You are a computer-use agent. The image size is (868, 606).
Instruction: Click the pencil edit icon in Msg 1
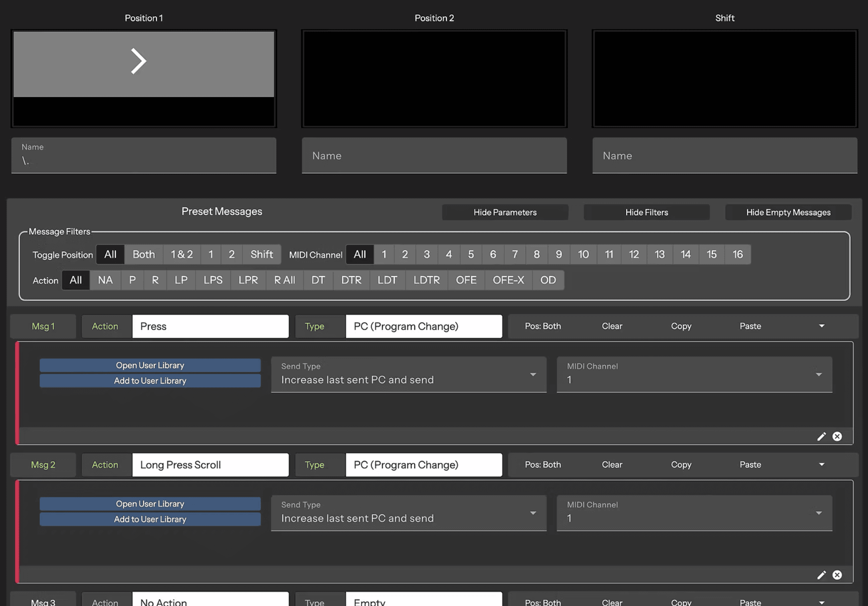pos(821,437)
